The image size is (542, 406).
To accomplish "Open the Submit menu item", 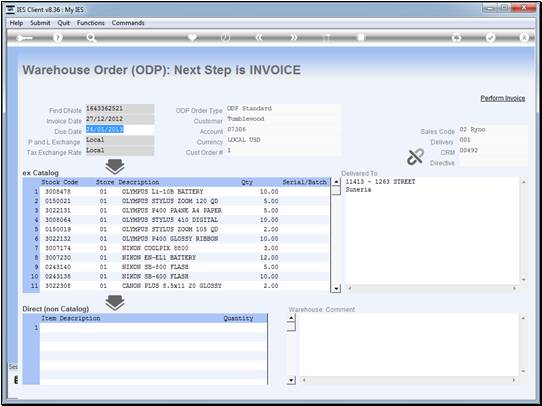I will (x=40, y=23).
